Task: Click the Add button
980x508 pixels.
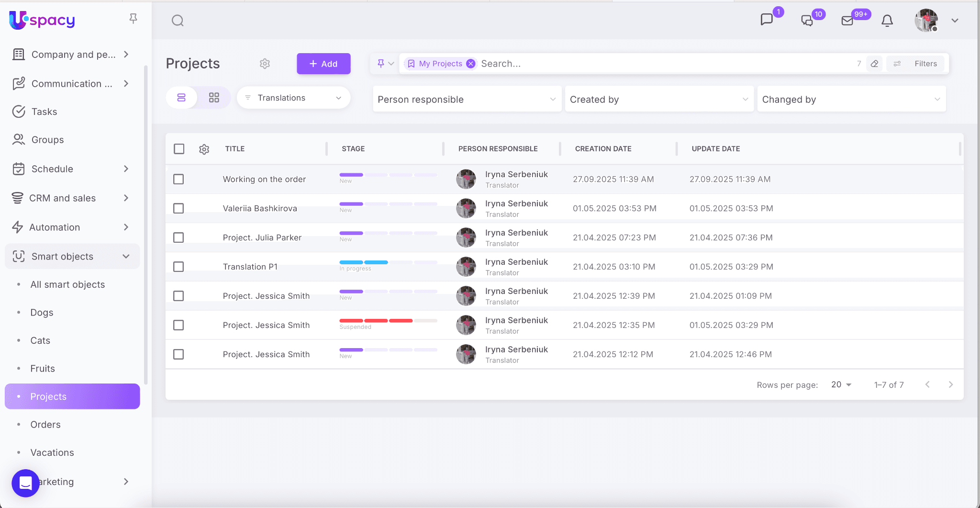Action: tap(323, 64)
